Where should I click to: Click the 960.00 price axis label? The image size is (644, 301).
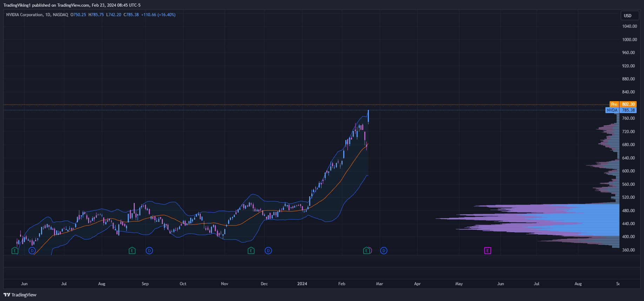click(629, 53)
